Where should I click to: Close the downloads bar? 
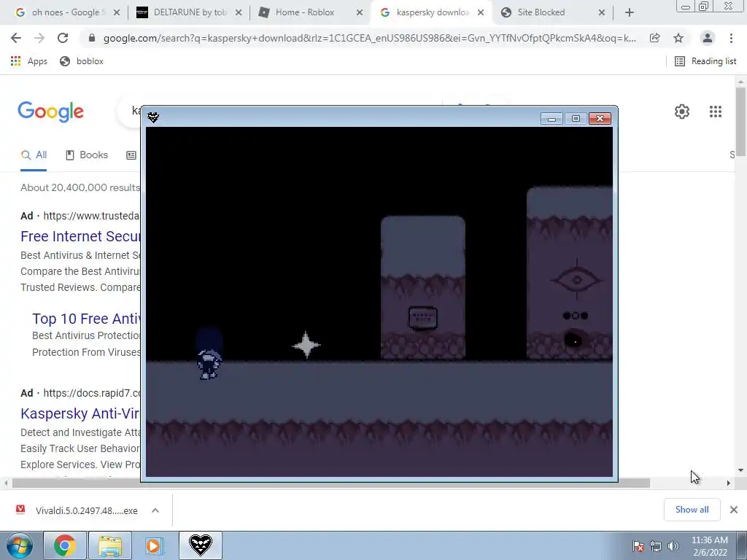coord(734,510)
